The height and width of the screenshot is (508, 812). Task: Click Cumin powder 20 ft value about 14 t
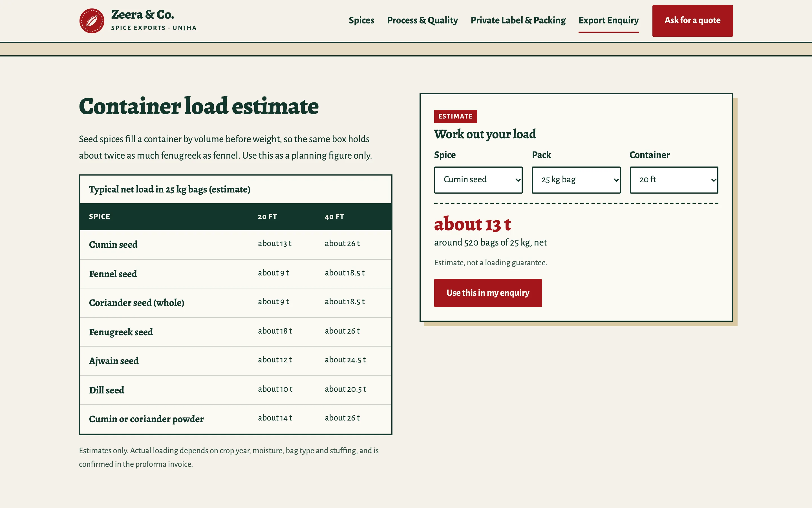275,418
